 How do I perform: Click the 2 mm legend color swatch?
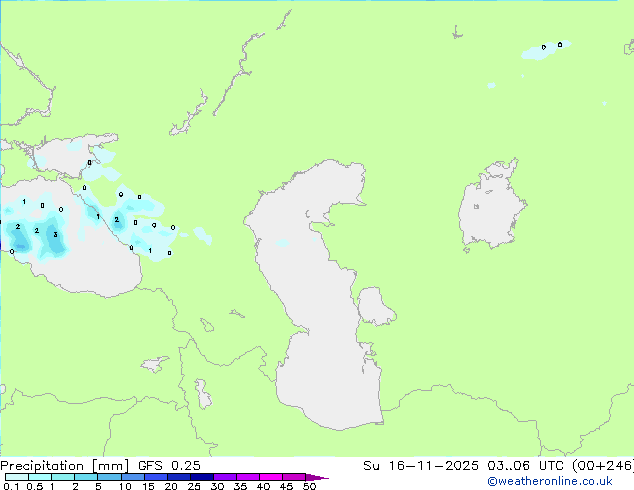tap(86, 477)
